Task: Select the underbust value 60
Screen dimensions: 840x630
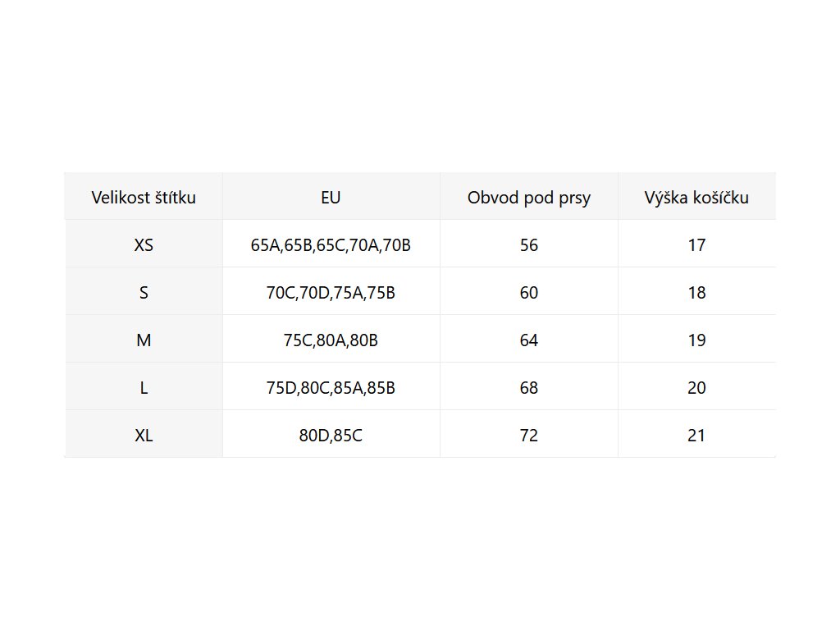Action: click(529, 292)
